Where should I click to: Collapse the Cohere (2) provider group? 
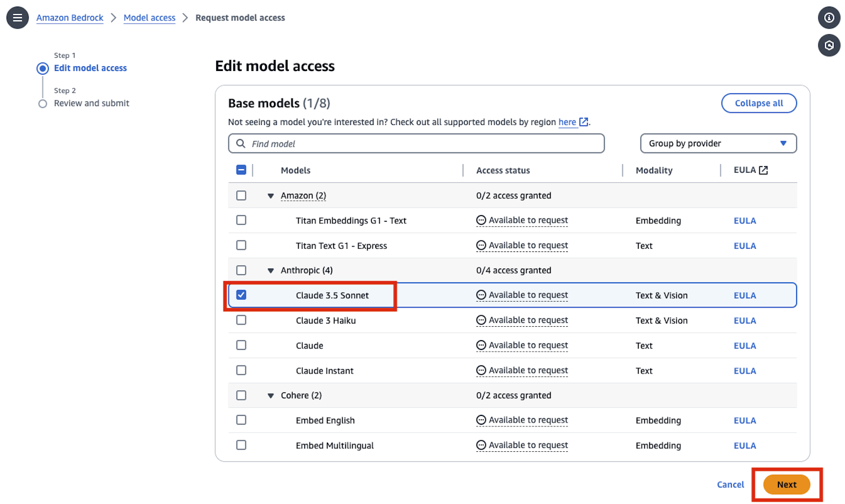(271, 396)
